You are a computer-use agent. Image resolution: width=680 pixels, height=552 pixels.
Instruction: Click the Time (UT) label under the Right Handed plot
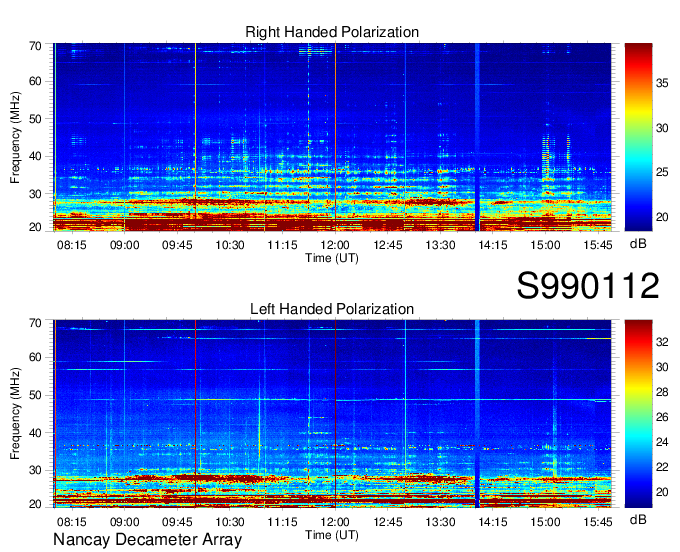pos(332,258)
